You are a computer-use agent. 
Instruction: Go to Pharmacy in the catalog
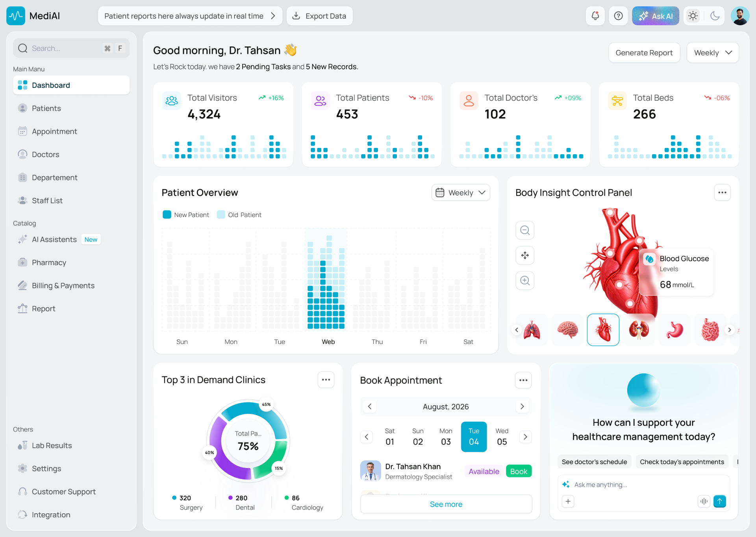(x=71, y=262)
